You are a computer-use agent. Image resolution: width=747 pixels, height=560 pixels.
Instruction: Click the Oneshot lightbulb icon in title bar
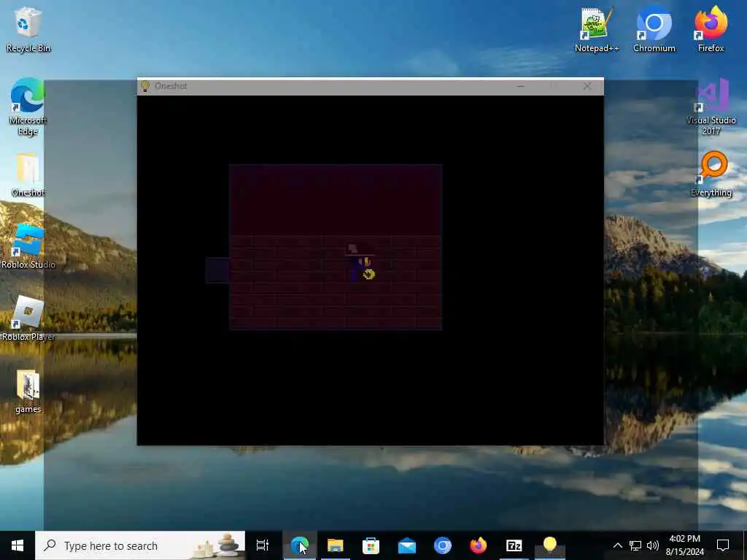tap(145, 86)
